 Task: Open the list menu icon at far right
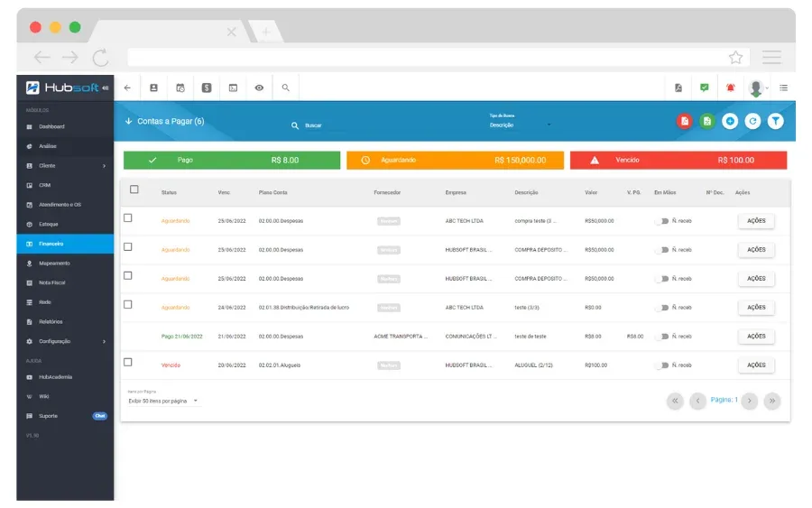pyautogui.click(x=783, y=88)
